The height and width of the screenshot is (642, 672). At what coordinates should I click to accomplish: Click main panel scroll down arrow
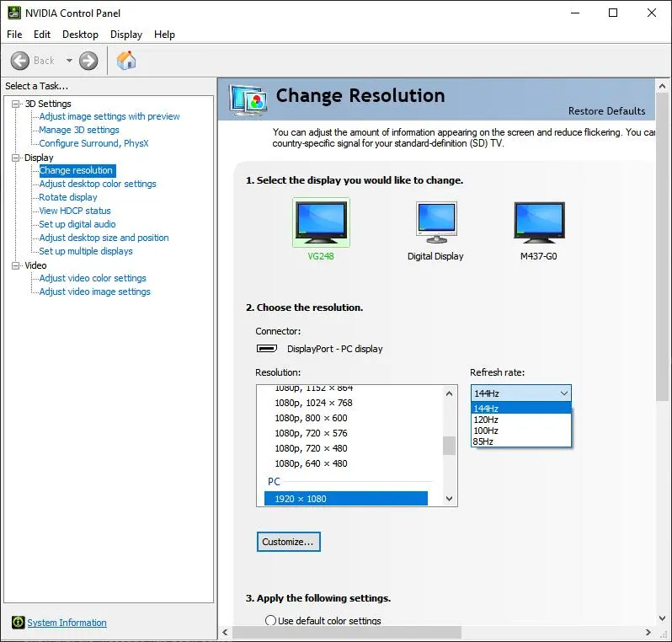662,618
